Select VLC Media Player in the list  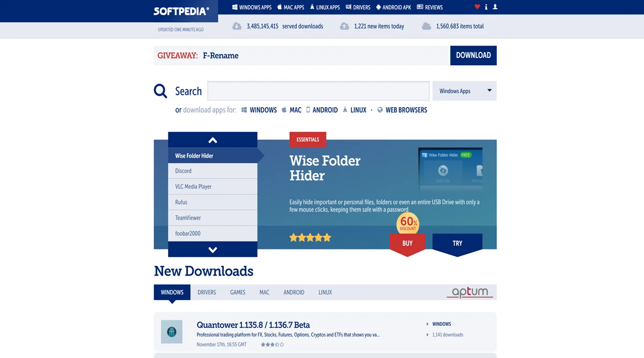[x=213, y=187]
